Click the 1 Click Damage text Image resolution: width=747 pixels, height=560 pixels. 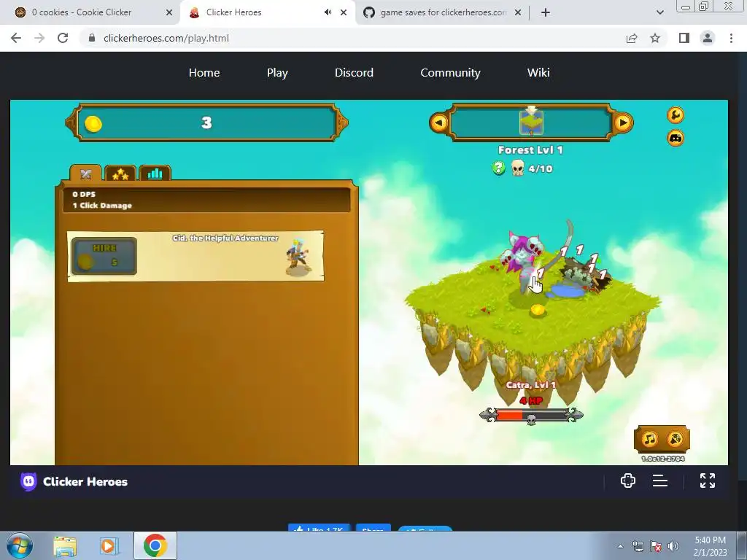tap(102, 205)
